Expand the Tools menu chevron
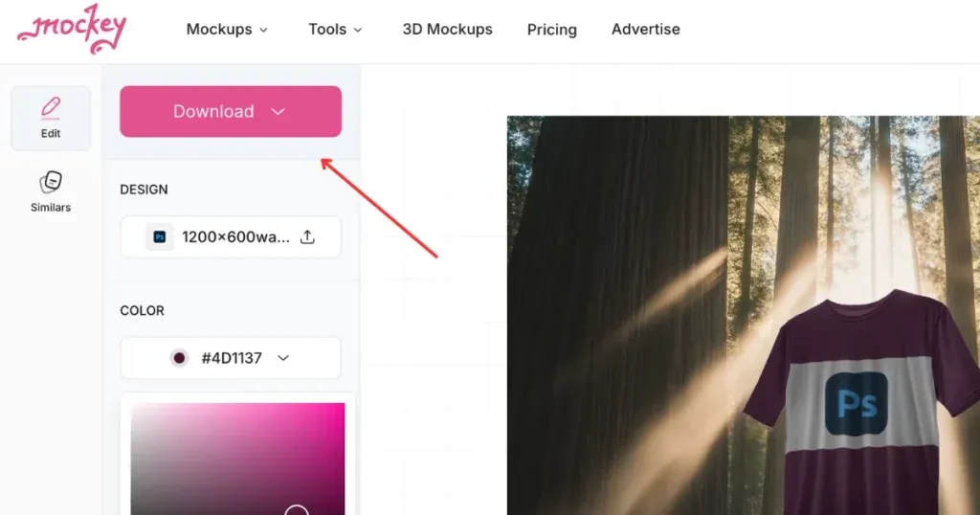980x515 pixels. 358,30
